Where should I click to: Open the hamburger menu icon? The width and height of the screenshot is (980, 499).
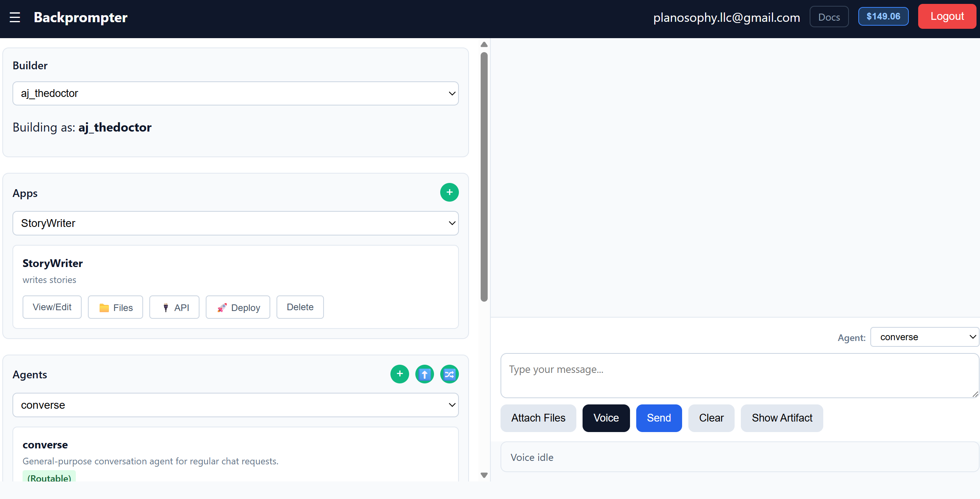point(15,17)
